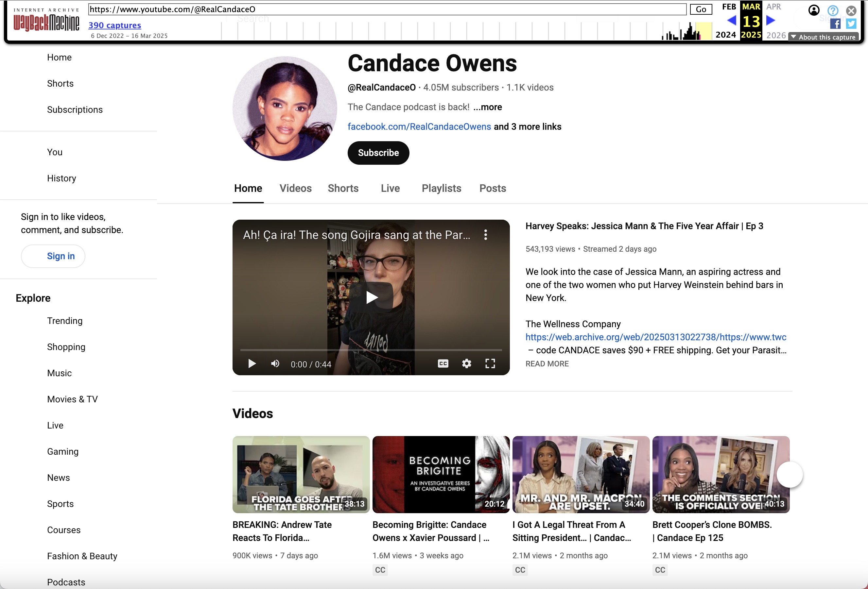Open the video's three-dot options menu
This screenshot has height=589, width=868.
click(486, 235)
